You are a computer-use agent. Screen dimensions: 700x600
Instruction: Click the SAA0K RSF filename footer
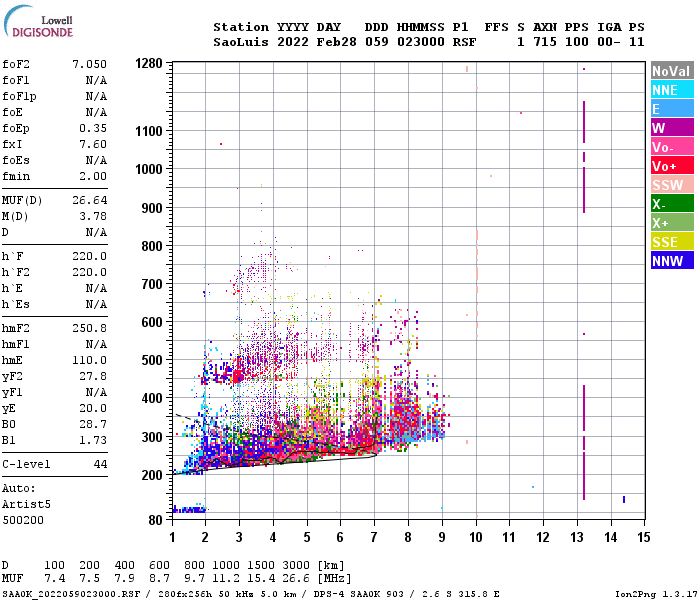71,594
